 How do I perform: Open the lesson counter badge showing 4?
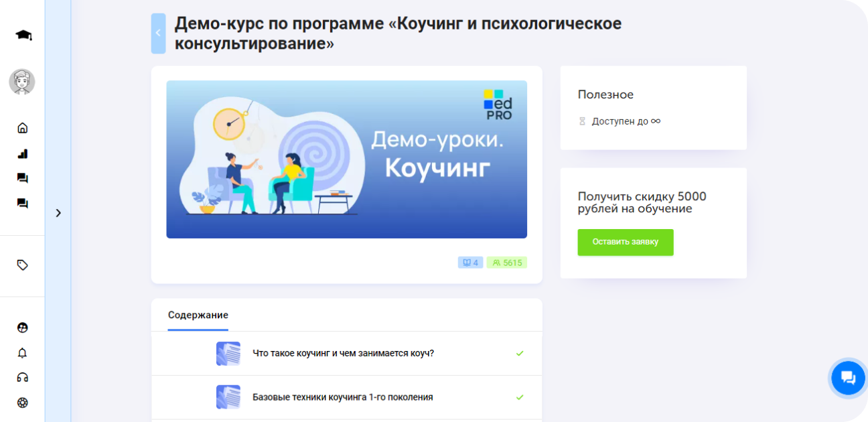(470, 262)
